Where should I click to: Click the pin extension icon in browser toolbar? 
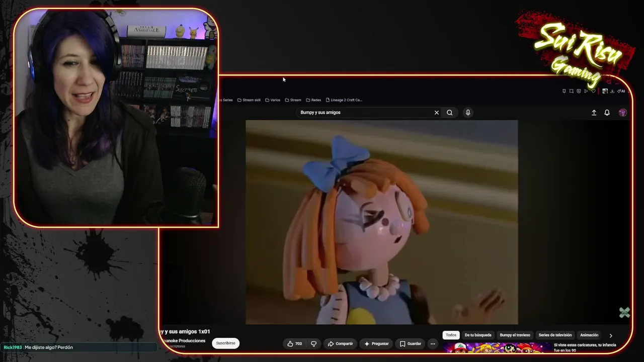[564, 91]
